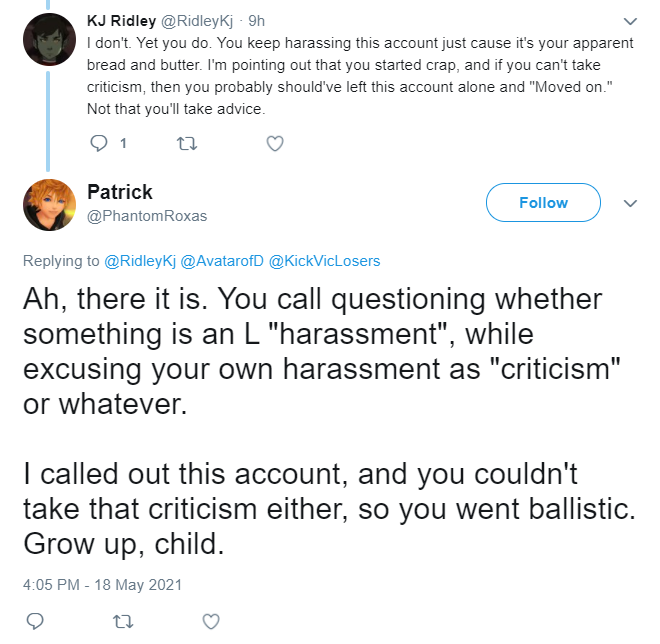
Task: Open more options chevron on KJ Ridley's tweet
Action: point(630,21)
